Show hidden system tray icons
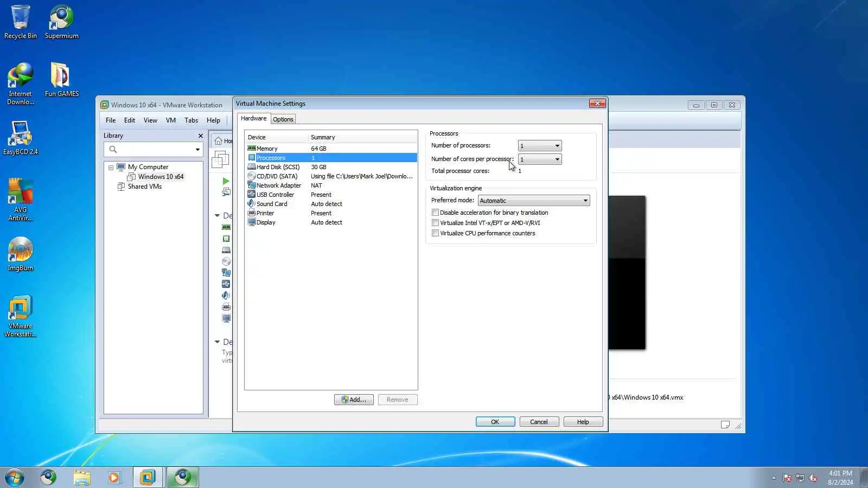868x488 pixels. [774, 478]
